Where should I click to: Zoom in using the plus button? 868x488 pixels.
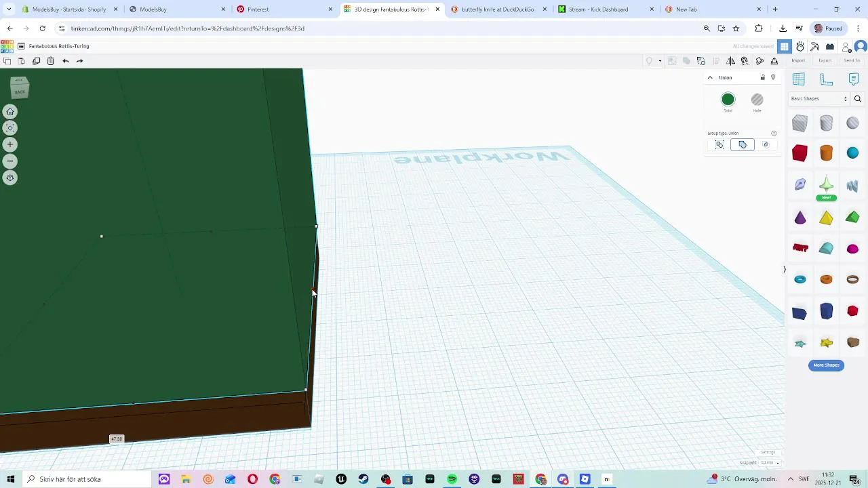[10, 144]
